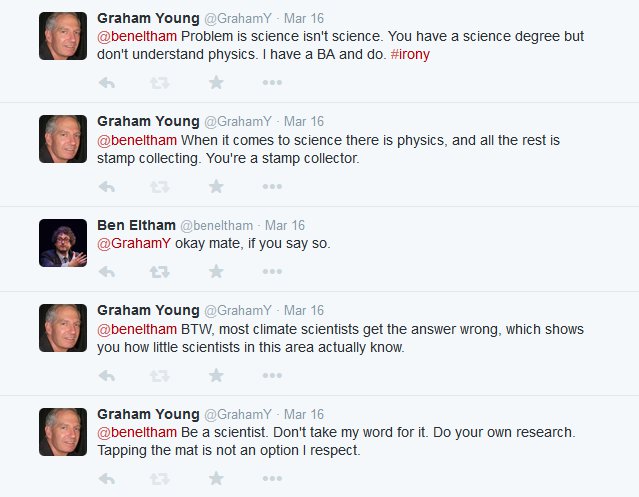Reply to the climate scientists tweet
Viewport: 639px width, 497px height.
coord(106,376)
